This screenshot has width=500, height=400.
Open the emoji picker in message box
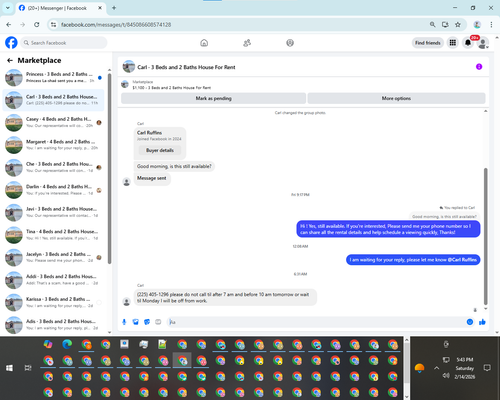point(470,322)
